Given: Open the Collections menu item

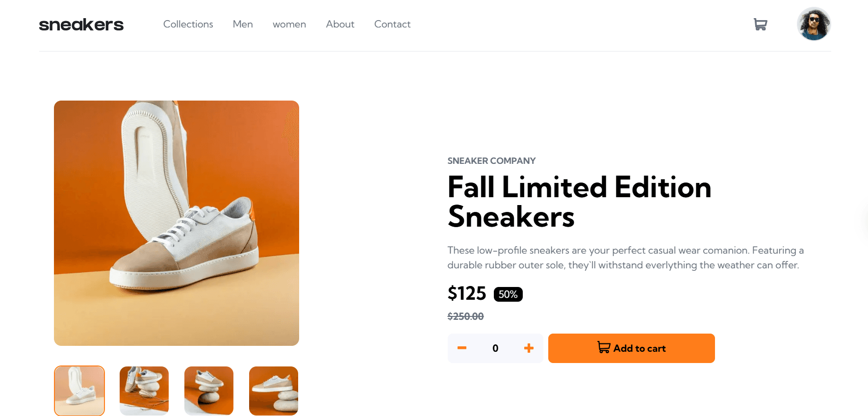Looking at the screenshot, I should (x=188, y=24).
